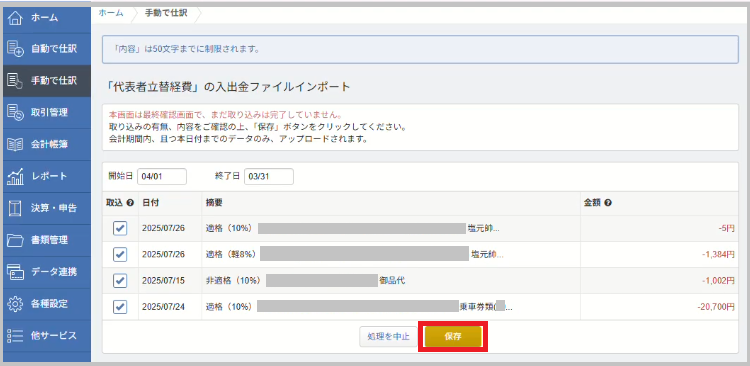
Task: Click the 決算・申告 sidebar icon
Action: click(x=15, y=208)
